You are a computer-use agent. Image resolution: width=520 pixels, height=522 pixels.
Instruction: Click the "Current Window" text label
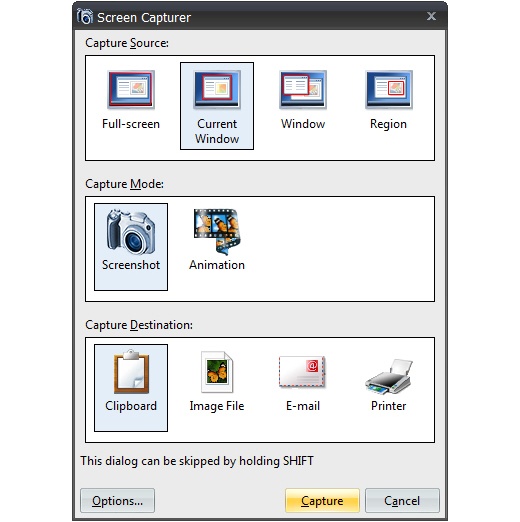pos(217,131)
